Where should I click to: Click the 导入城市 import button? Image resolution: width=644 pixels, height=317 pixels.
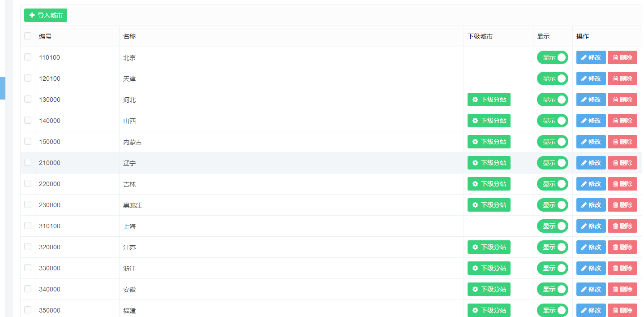(x=46, y=15)
